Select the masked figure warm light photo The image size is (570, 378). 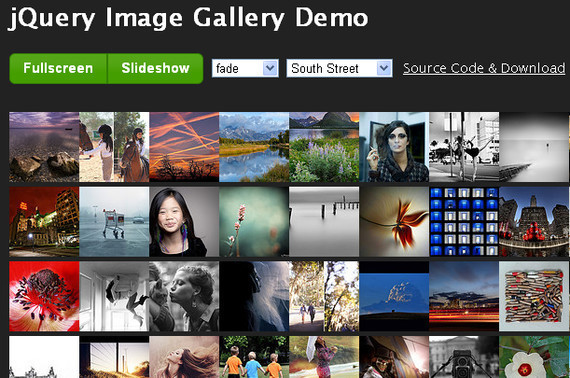click(394, 357)
